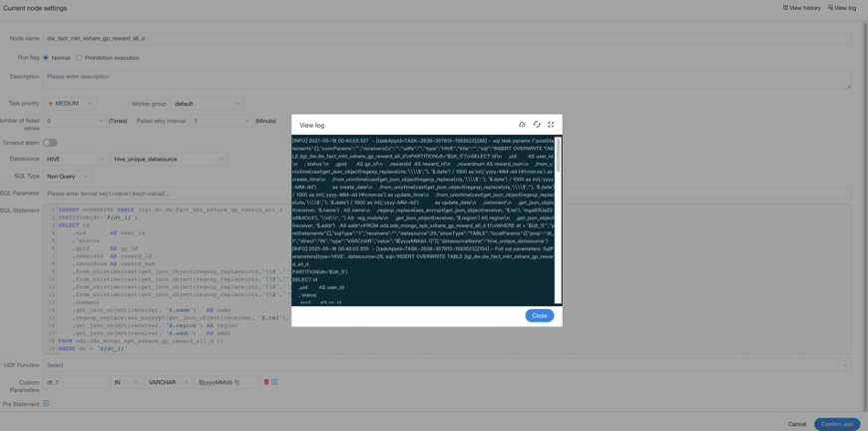Open View history in the background header

[801, 8]
